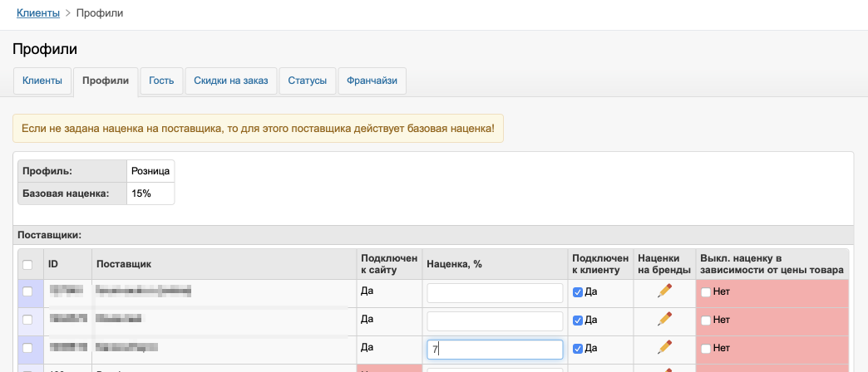Click the empty markup field in the second row

click(495, 321)
